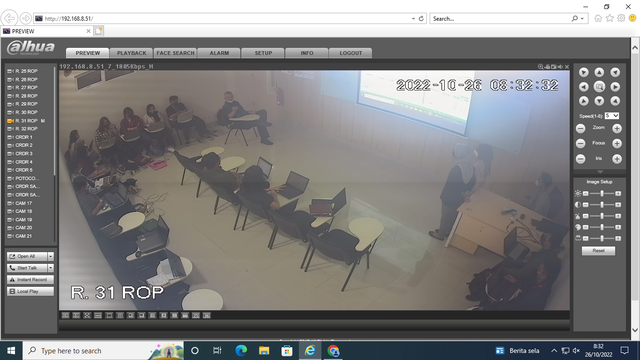Toggle audio speaker icon above video

coord(560,67)
